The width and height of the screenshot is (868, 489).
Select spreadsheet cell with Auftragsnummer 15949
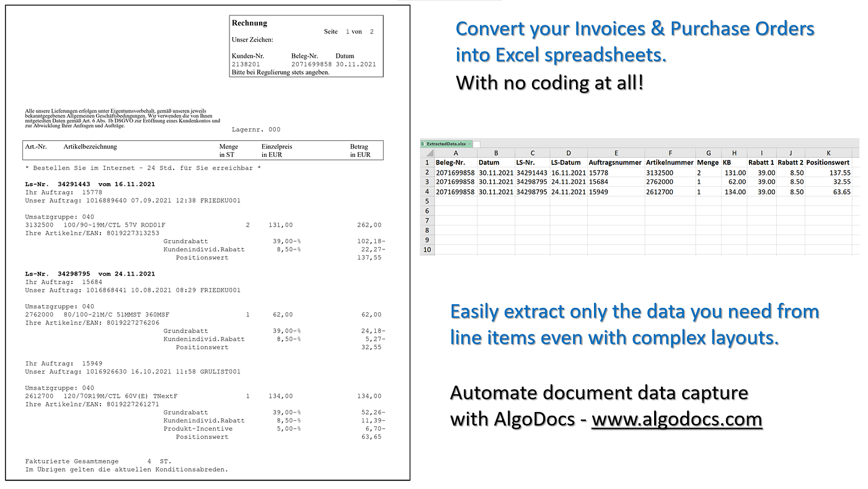click(616, 192)
